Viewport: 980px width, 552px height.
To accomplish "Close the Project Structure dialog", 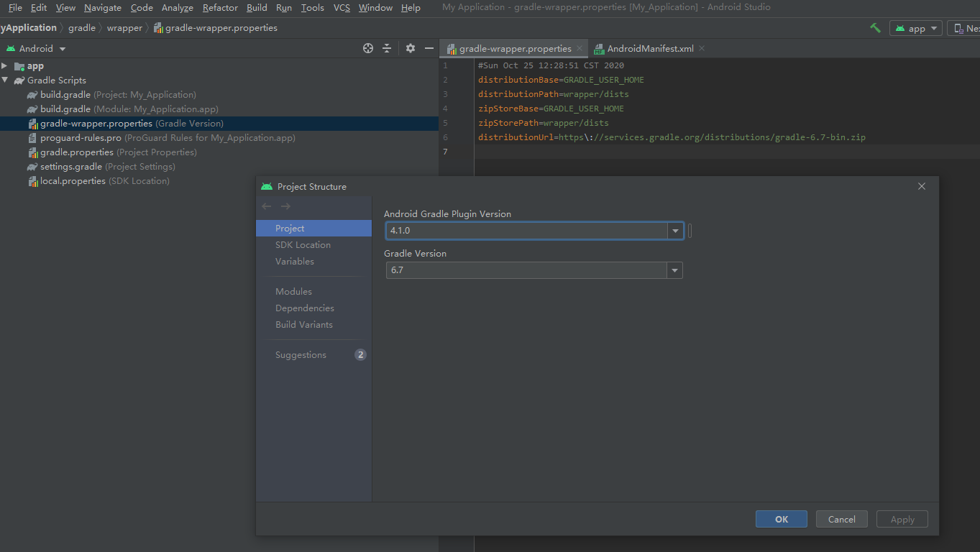I will [x=922, y=186].
